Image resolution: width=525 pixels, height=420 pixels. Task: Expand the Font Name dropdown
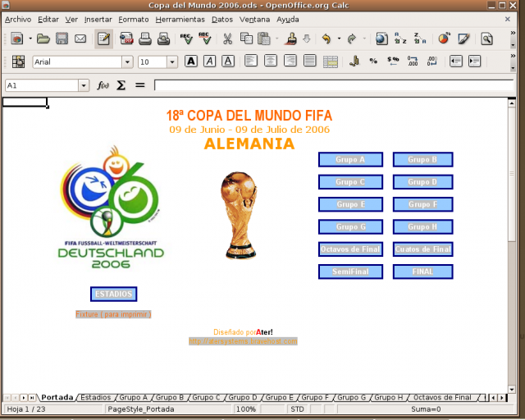127,62
